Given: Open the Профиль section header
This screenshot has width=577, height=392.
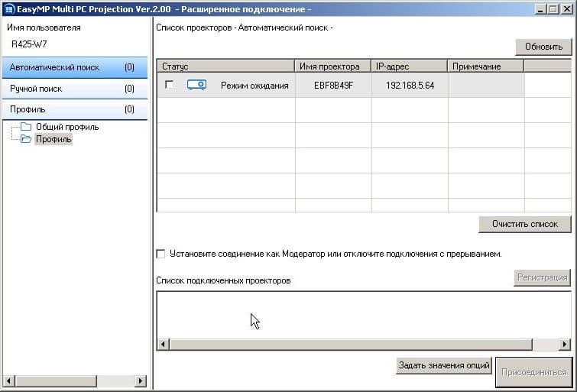Looking at the screenshot, I should point(75,109).
